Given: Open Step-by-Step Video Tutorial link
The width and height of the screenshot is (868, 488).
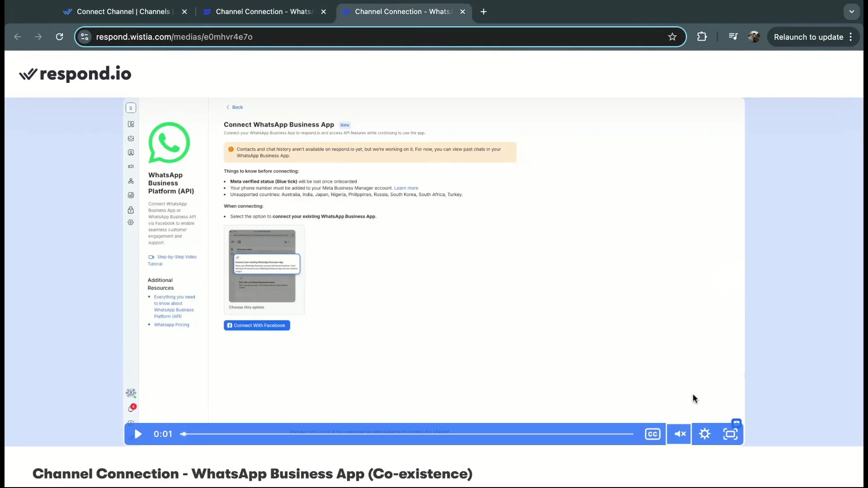Looking at the screenshot, I should pyautogui.click(x=172, y=260).
